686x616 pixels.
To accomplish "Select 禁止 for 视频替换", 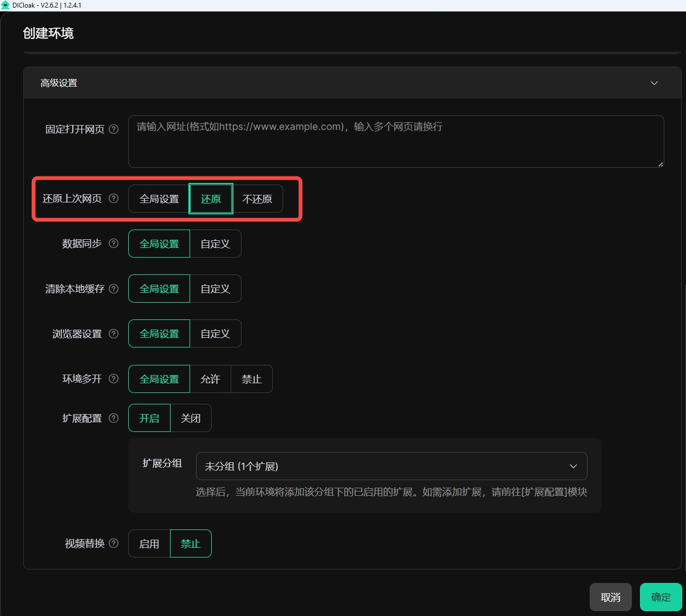I will [191, 544].
